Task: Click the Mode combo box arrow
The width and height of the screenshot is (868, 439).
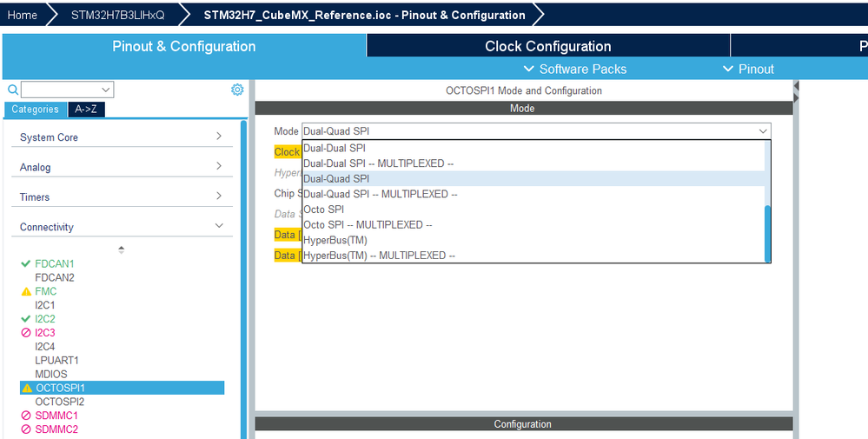Action: pyautogui.click(x=763, y=131)
